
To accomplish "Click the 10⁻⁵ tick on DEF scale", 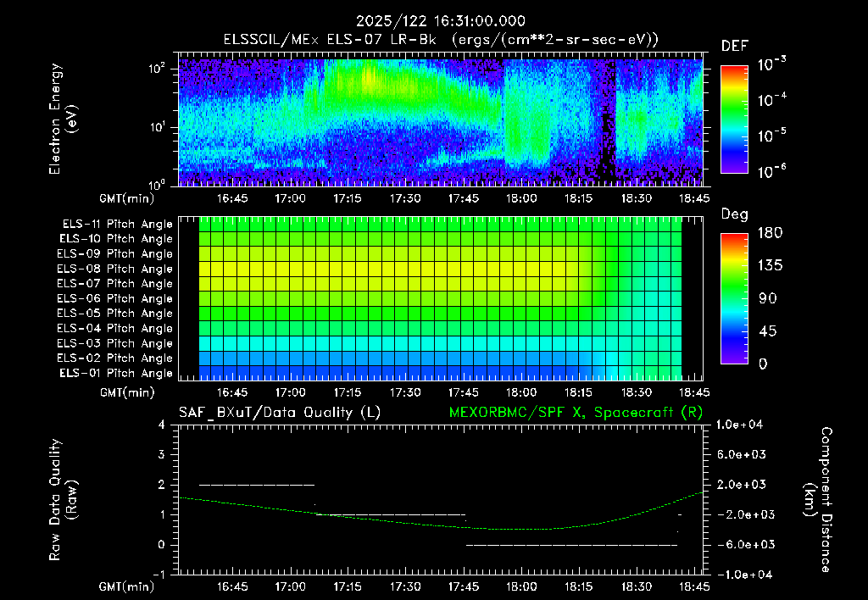I will 771,136.
